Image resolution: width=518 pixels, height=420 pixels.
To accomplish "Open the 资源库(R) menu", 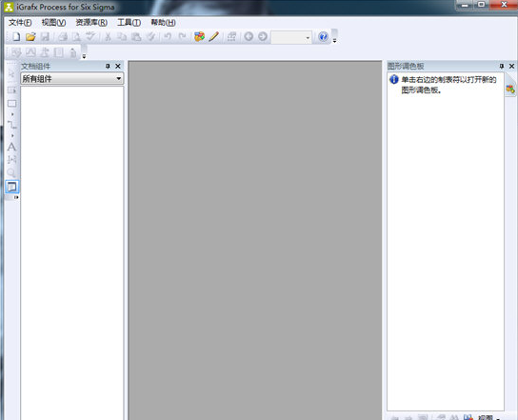I will [91, 23].
